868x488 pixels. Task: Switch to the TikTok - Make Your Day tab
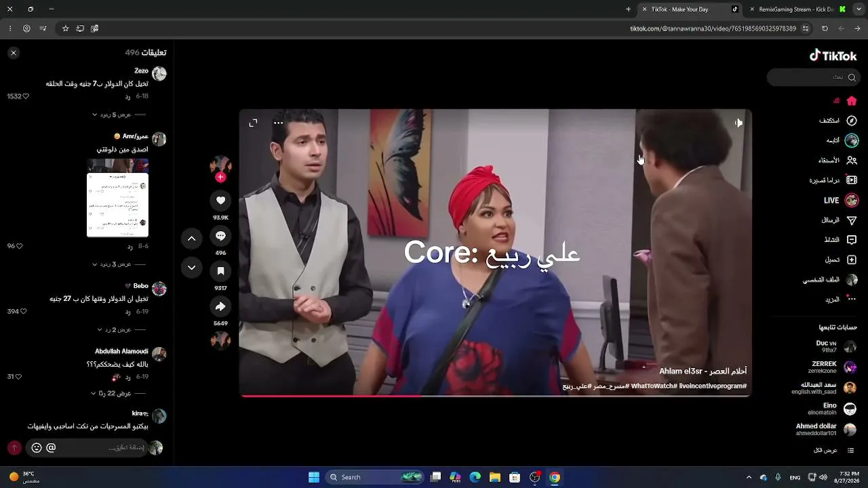[690, 9]
